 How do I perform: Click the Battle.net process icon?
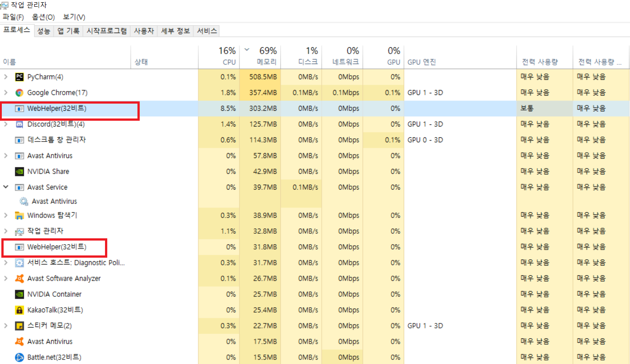click(19, 357)
